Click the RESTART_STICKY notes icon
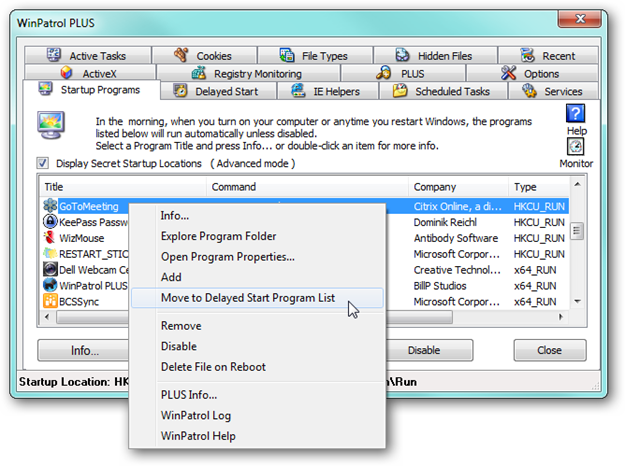The image size is (625, 466). pyautogui.click(x=50, y=253)
